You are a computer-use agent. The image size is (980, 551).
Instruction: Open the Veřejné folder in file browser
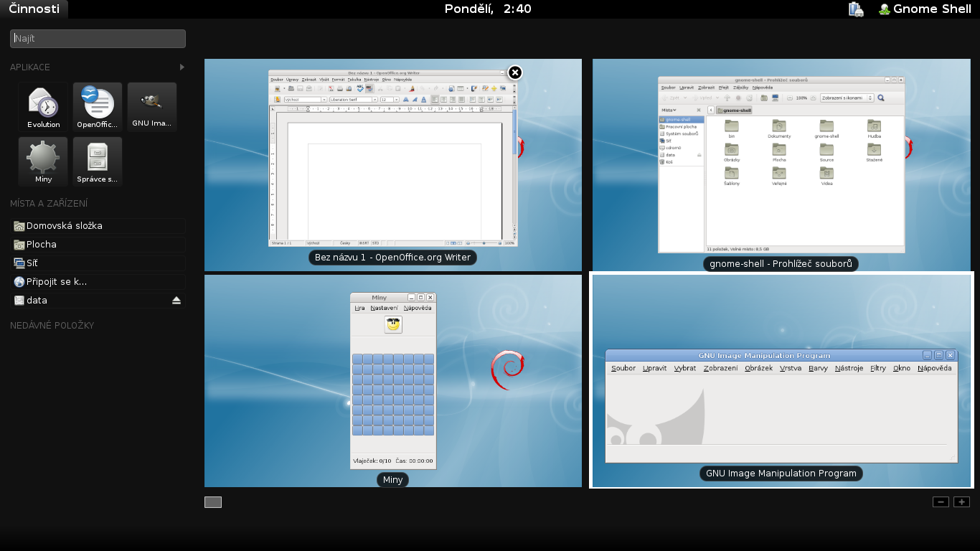point(779,176)
